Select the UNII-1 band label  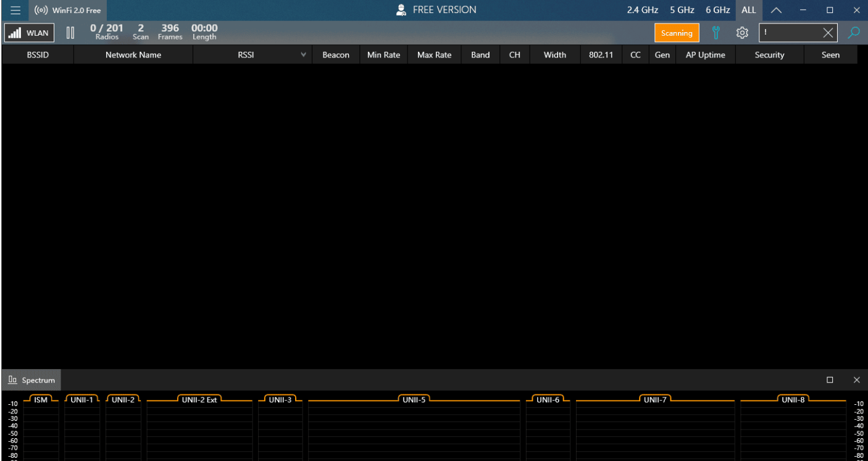(81, 400)
